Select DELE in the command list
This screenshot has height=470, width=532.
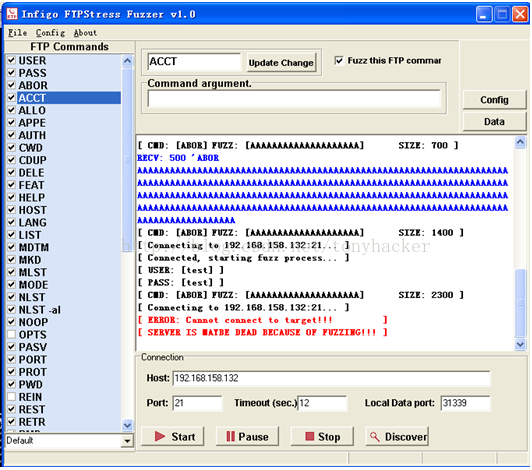coord(31,173)
